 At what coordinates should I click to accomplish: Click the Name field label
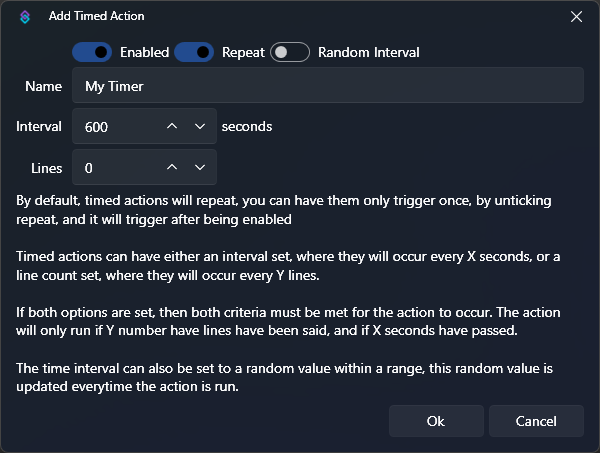(x=43, y=86)
